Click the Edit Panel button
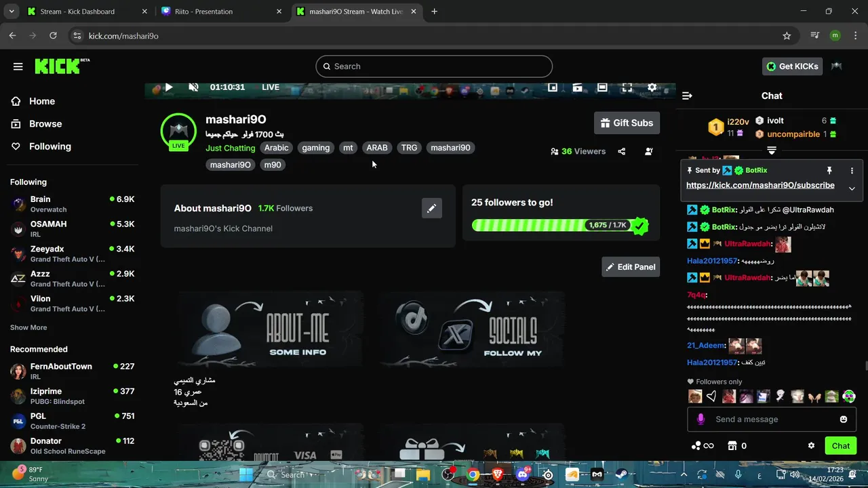 click(x=631, y=267)
